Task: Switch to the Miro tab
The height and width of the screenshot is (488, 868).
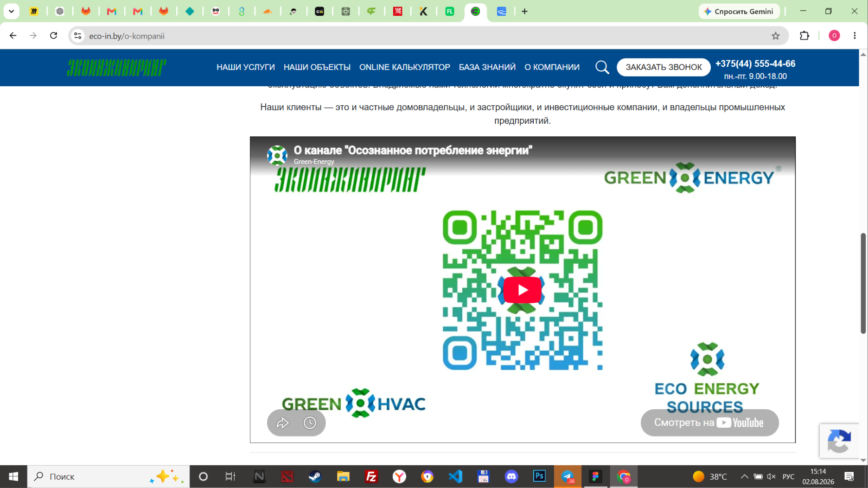Action: (34, 12)
